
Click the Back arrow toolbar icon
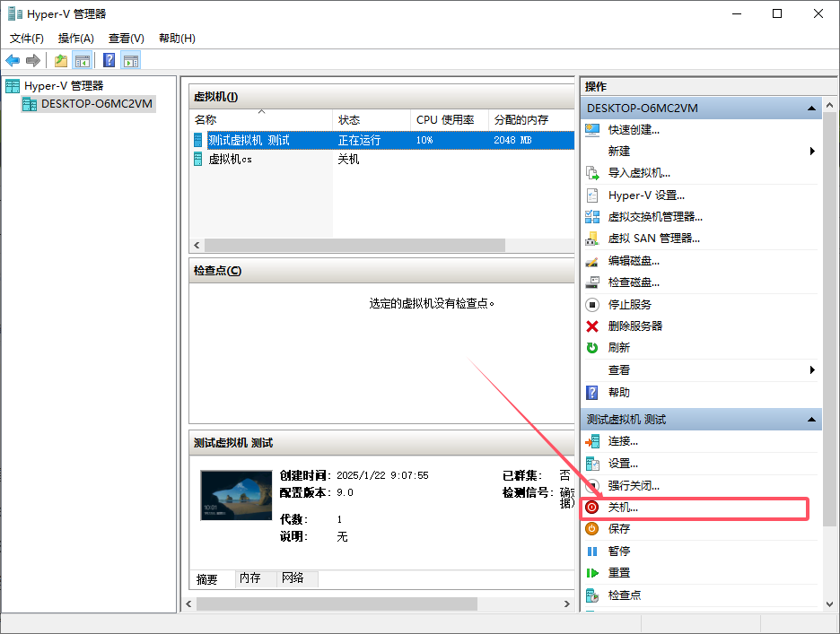tap(13, 60)
